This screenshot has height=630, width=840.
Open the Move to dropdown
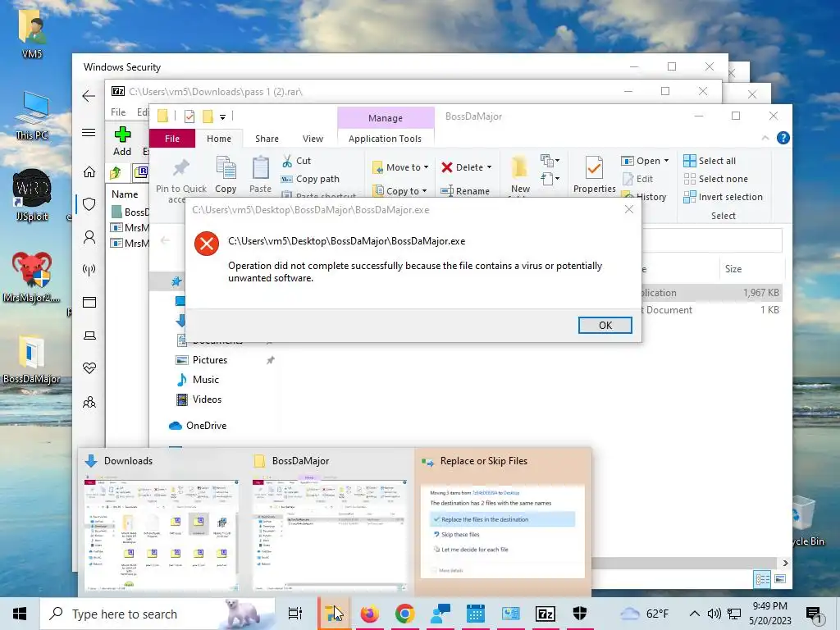[400, 167]
